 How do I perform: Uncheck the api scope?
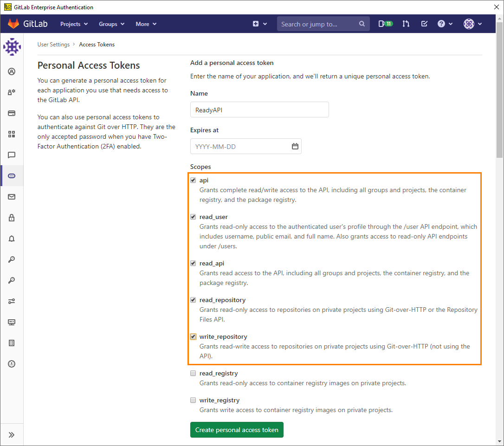pyautogui.click(x=193, y=180)
